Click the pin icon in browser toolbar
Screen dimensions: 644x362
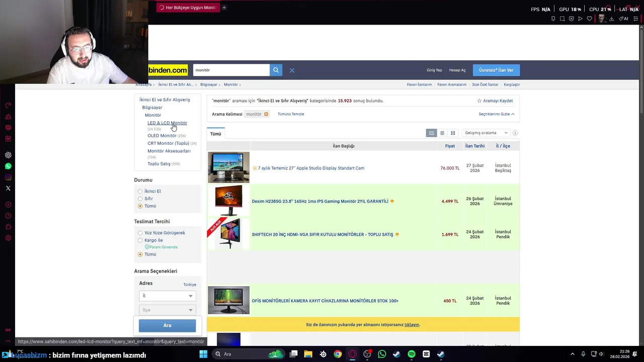[553, 19]
